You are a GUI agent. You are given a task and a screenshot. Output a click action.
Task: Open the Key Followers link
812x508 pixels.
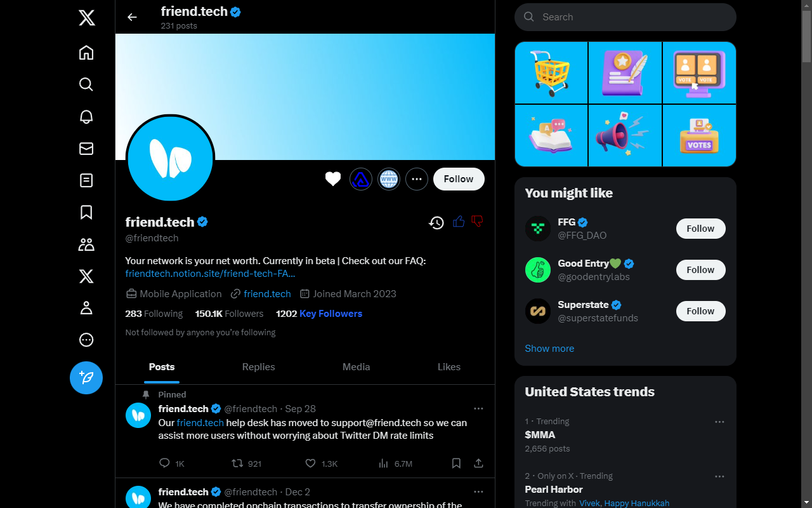coord(331,314)
